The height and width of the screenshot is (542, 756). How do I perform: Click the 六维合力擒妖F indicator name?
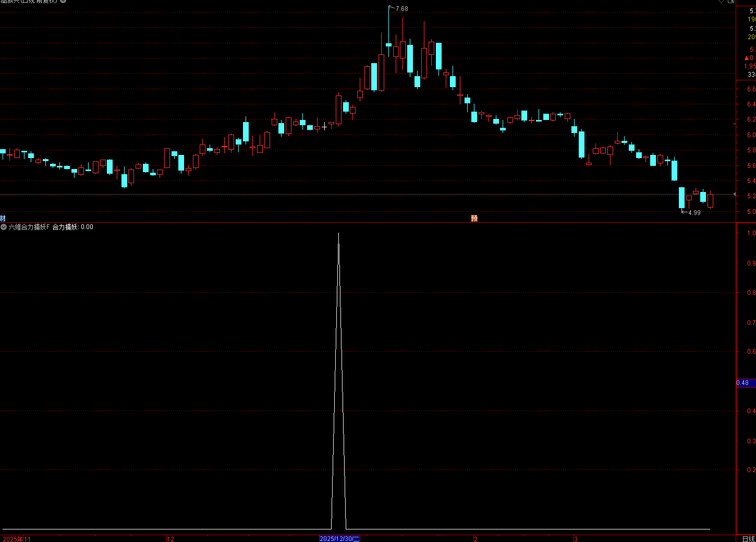point(29,227)
